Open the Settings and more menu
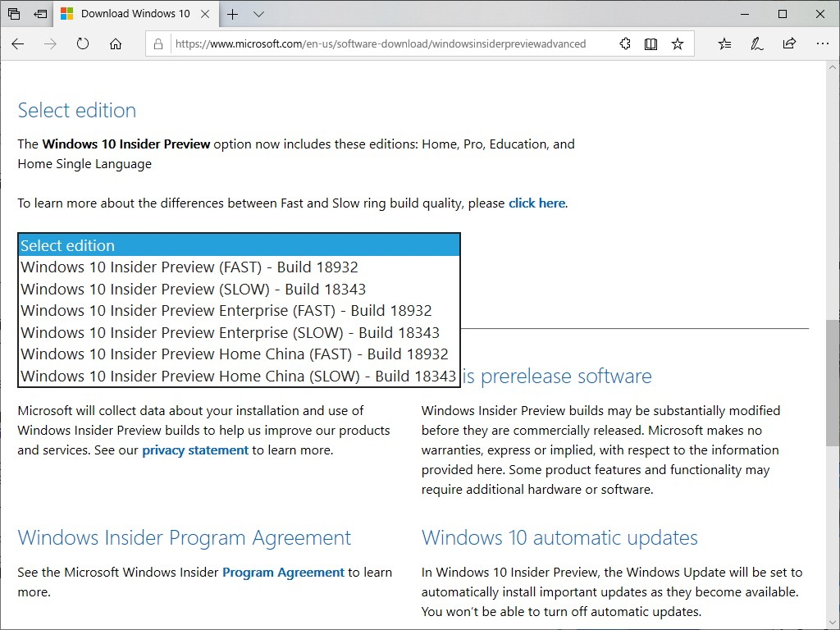The height and width of the screenshot is (630, 840). point(823,44)
